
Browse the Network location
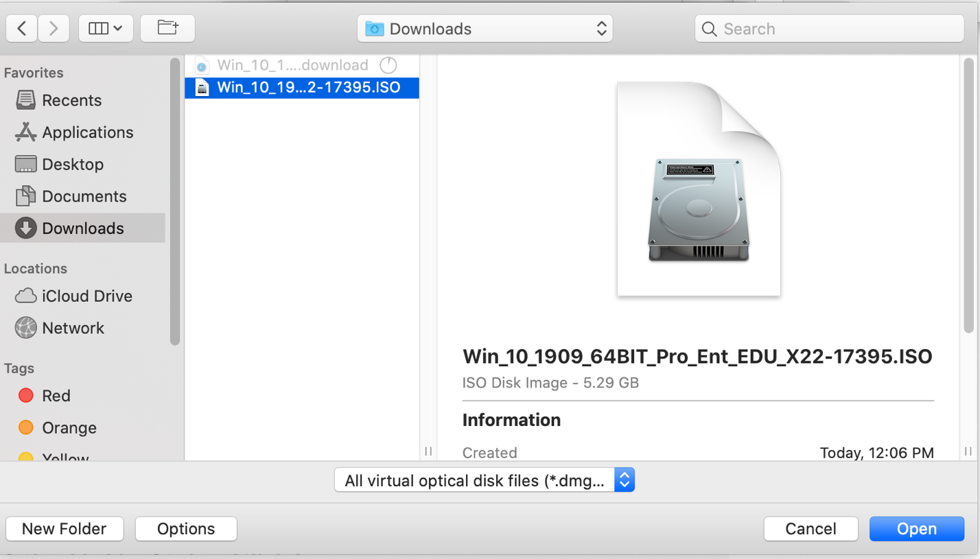click(x=82, y=328)
